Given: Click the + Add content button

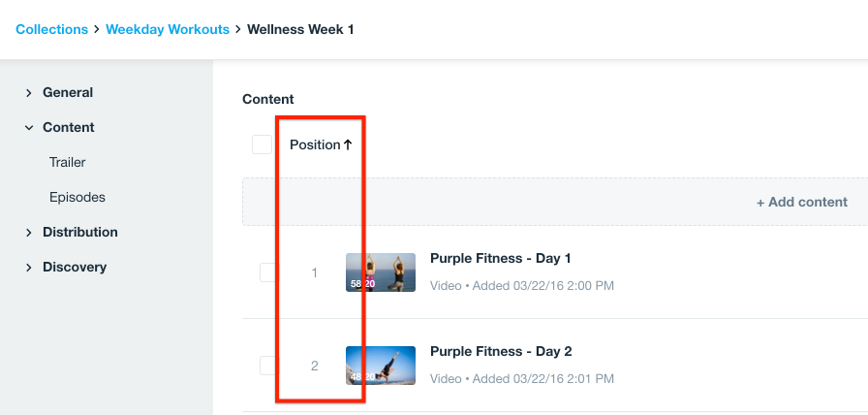Looking at the screenshot, I should coord(801,203).
